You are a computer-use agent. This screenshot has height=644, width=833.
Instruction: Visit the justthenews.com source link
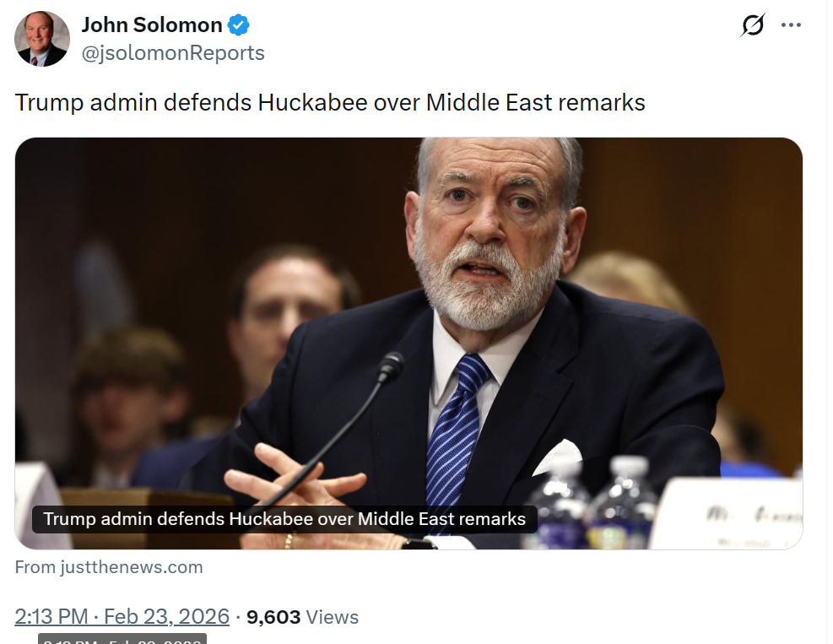click(x=109, y=567)
